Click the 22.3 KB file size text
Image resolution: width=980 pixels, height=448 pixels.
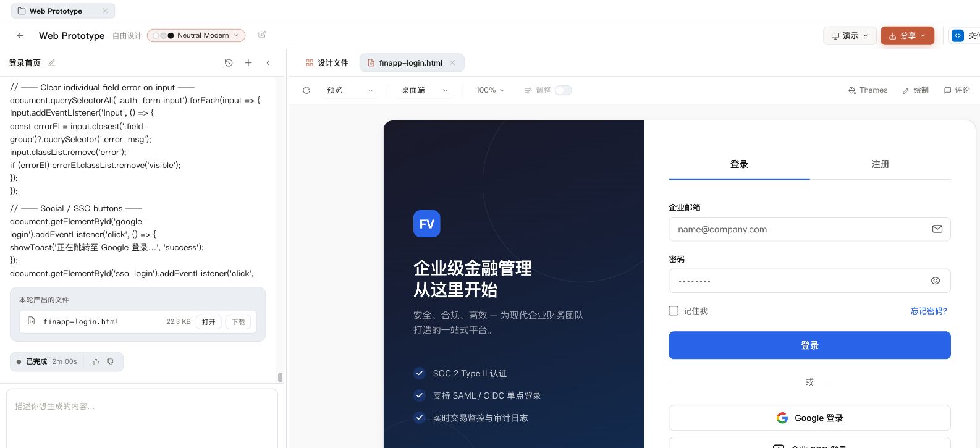(x=179, y=321)
